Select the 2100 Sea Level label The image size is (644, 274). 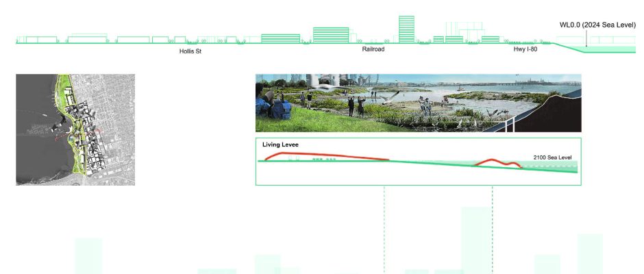[x=552, y=158]
